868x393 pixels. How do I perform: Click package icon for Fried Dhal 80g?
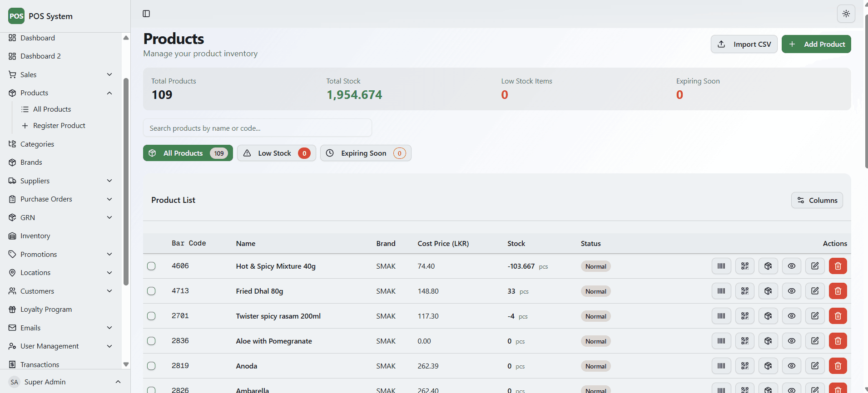tap(768, 291)
